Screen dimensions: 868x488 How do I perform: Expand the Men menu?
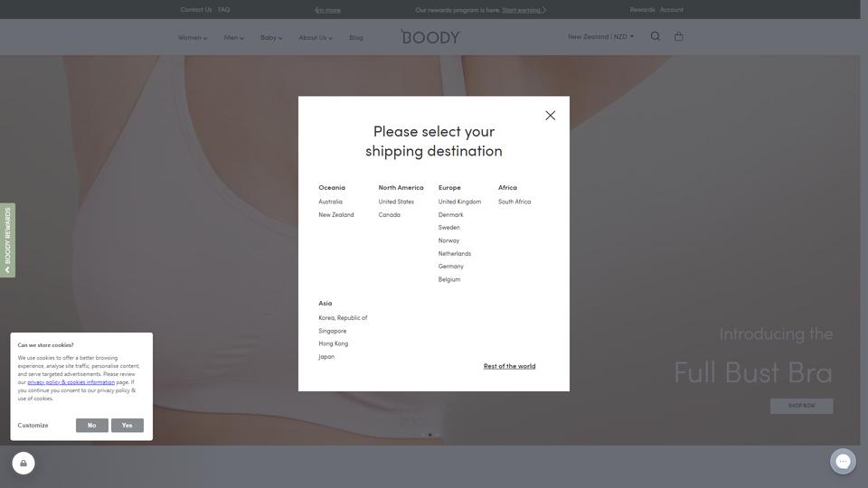[233, 38]
